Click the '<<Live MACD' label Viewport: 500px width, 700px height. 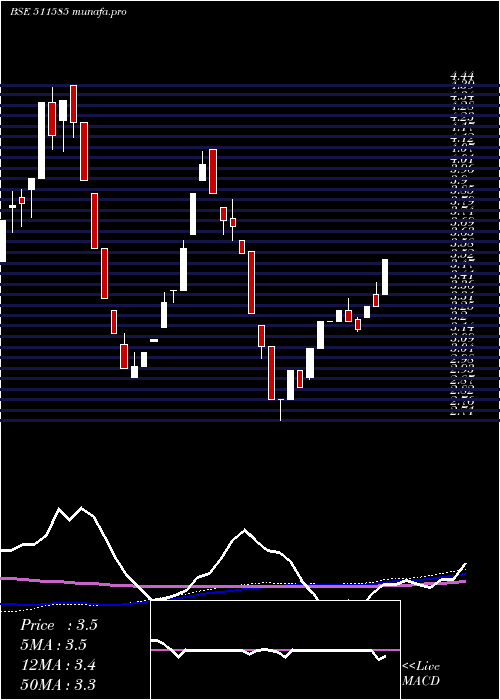[421, 674]
